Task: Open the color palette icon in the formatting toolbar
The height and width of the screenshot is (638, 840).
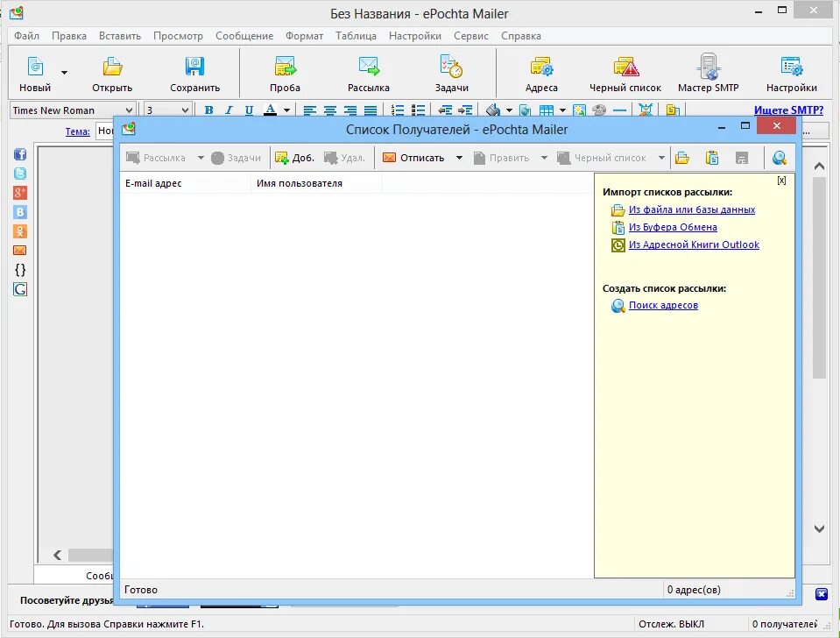Action: [599, 110]
